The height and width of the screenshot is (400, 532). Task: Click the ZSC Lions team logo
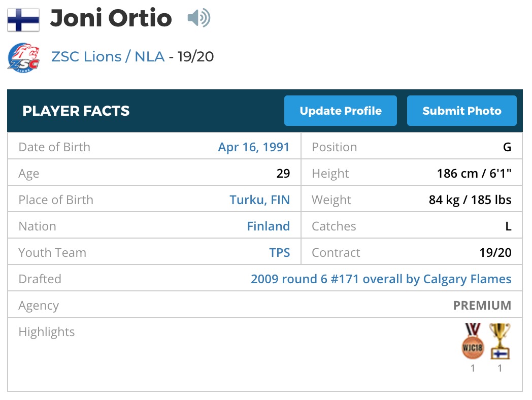click(23, 57)
